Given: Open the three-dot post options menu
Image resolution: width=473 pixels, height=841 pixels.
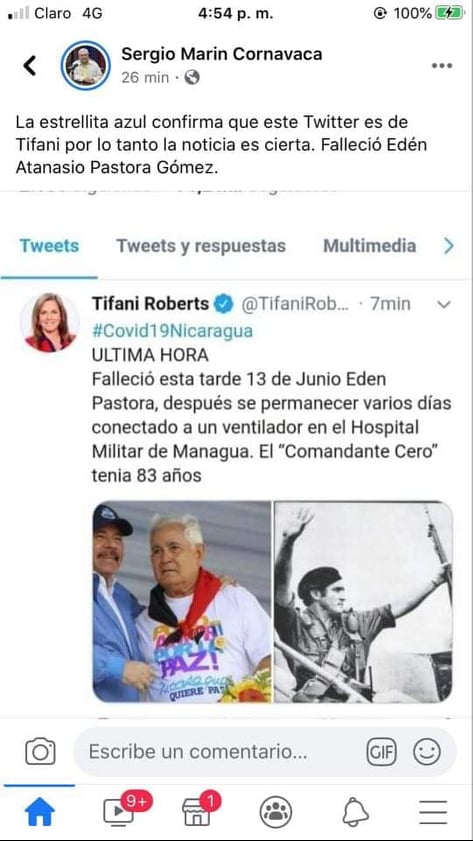Looking at the screenshot, I should click(442, 65).
